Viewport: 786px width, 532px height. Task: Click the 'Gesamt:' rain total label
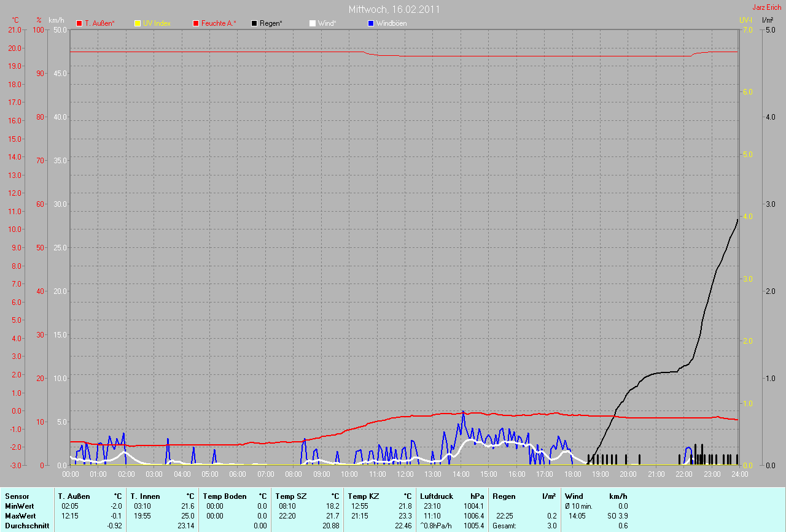504,526
